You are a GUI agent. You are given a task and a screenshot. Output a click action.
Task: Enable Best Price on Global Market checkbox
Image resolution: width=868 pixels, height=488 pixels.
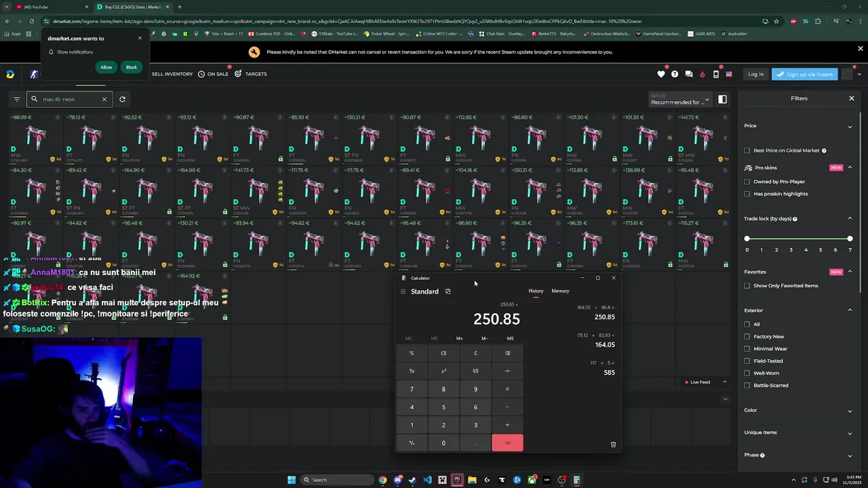[x=747, y=150]
